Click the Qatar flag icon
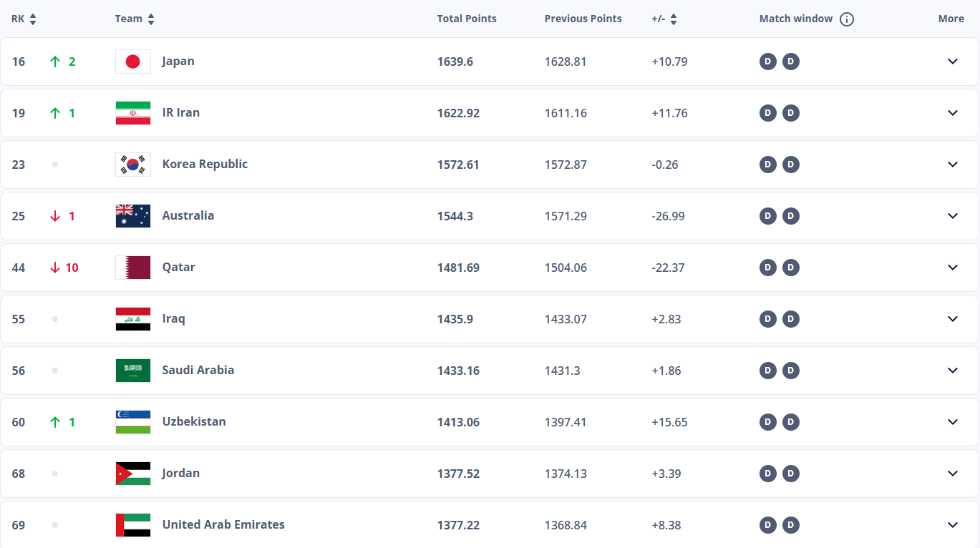This screenshot has width=980, height=548. point(133,268)
